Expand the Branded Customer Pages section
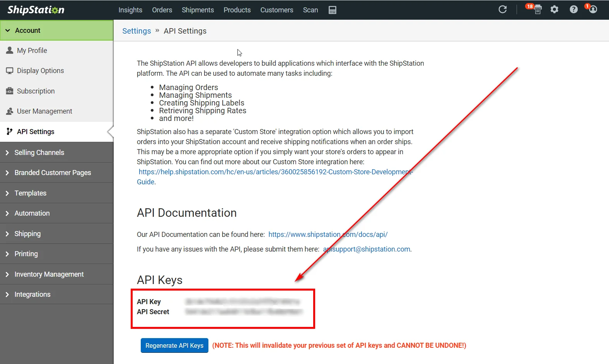The height and width of the screenshot is (364, 609). [x=56, y=173]
